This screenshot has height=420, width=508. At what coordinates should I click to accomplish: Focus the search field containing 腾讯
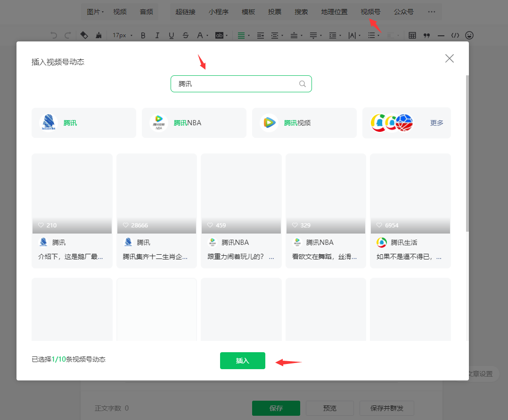tap(241, 84)
